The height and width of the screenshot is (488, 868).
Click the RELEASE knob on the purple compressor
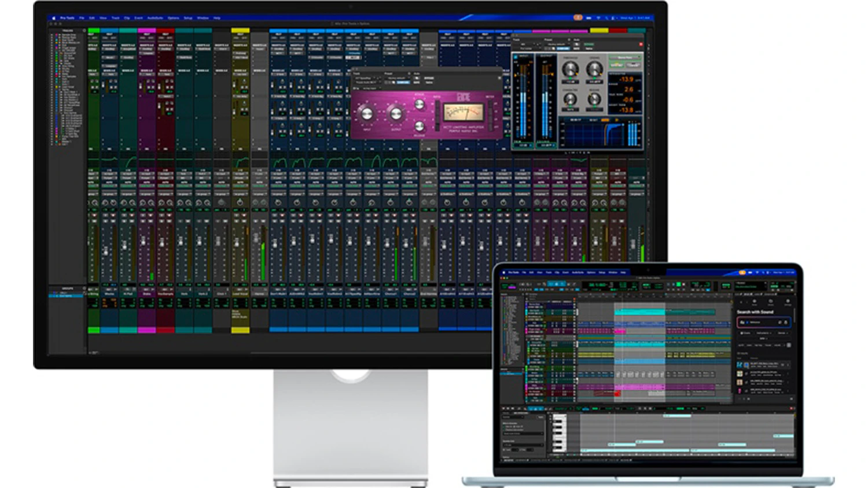[420, 126]
